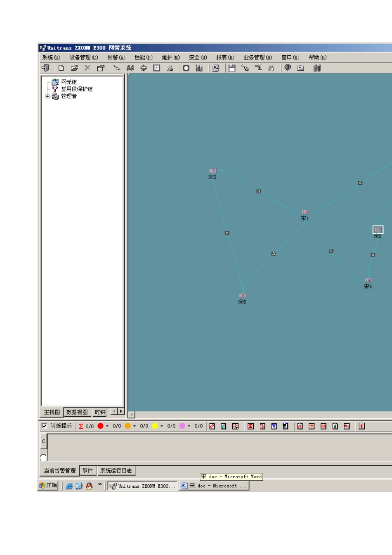Open the 设备管理(C) menu
The width and height of the screenshot is (392, 555).
[x=84, y=57]
